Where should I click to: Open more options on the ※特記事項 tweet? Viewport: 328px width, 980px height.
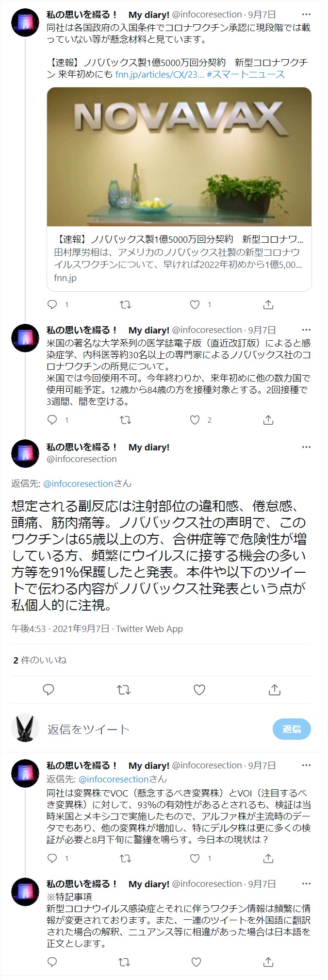pyautogui.click(x=306, y=884)
